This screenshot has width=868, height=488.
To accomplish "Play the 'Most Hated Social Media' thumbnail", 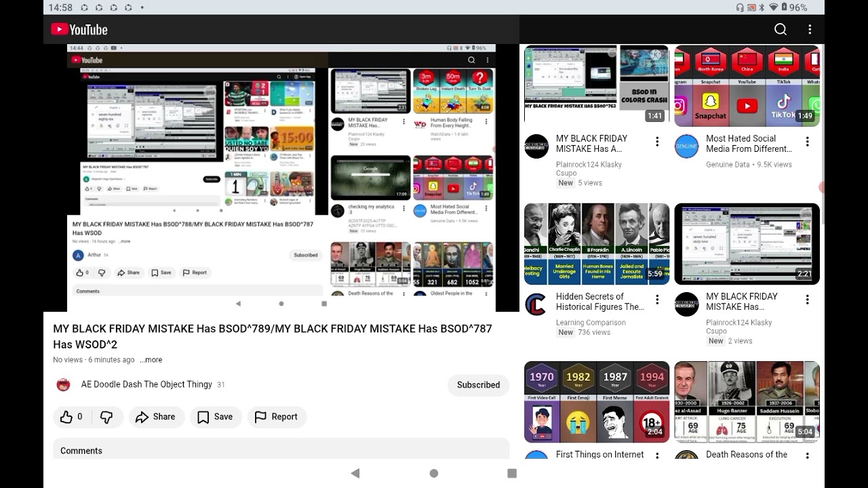I will click(747, 85).
